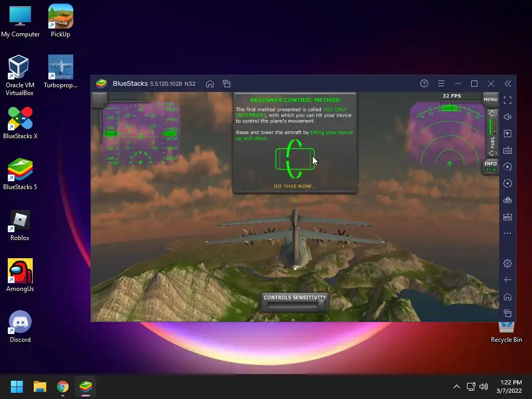The width and height of the screenshot is (532, 399).
Task: Open the multi-instance windows icon in title bar
Action: click(x=227, y=84)
